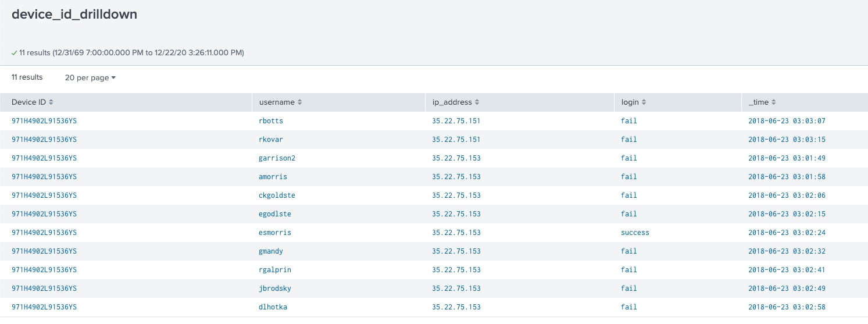Click IP 35.22.75.153 in jbrodsky row
Screen dimensions: 868x324
(456, 289)
